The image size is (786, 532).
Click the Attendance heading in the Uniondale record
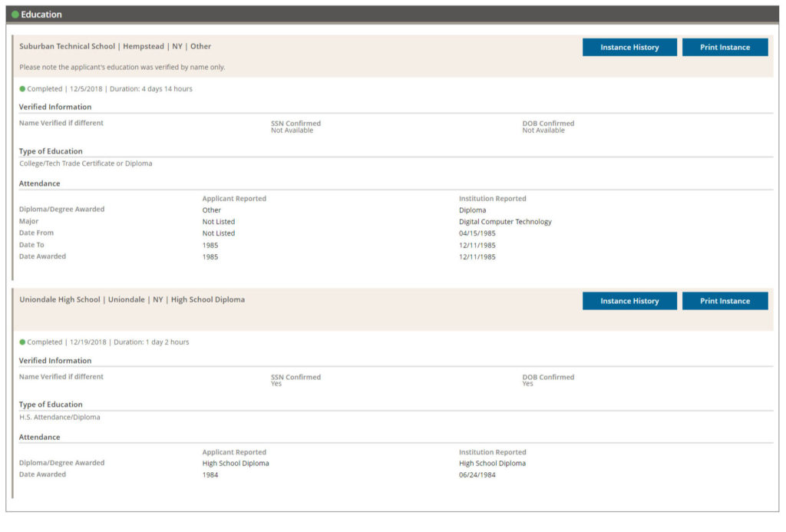(39, 438)
